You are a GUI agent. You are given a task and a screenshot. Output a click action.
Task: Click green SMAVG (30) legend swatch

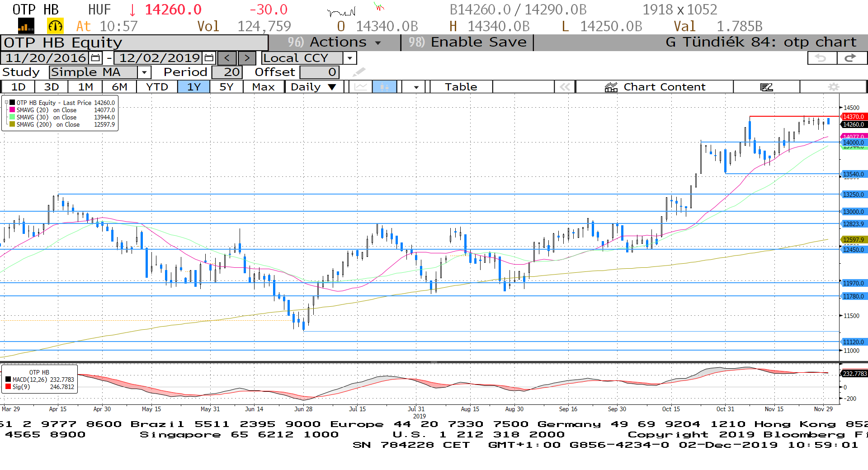(12, 117)
